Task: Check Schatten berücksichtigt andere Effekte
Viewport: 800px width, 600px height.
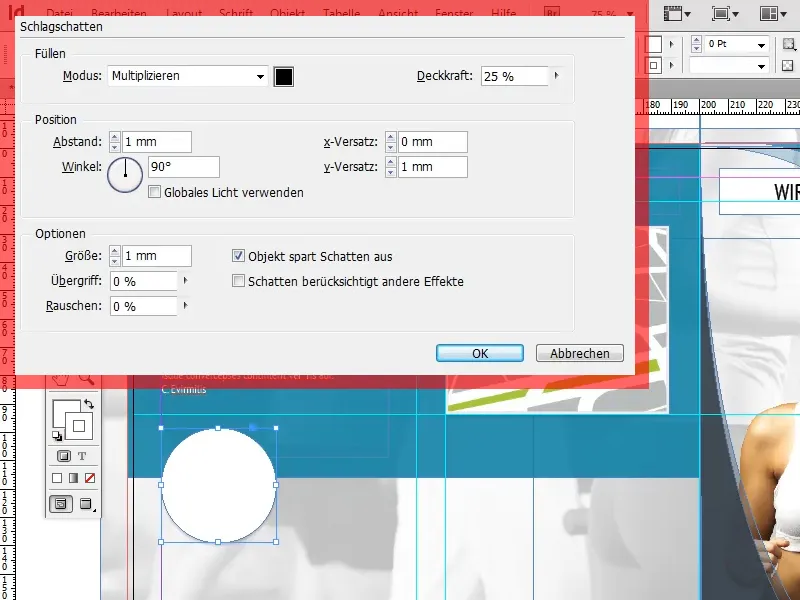Action: 238,281
